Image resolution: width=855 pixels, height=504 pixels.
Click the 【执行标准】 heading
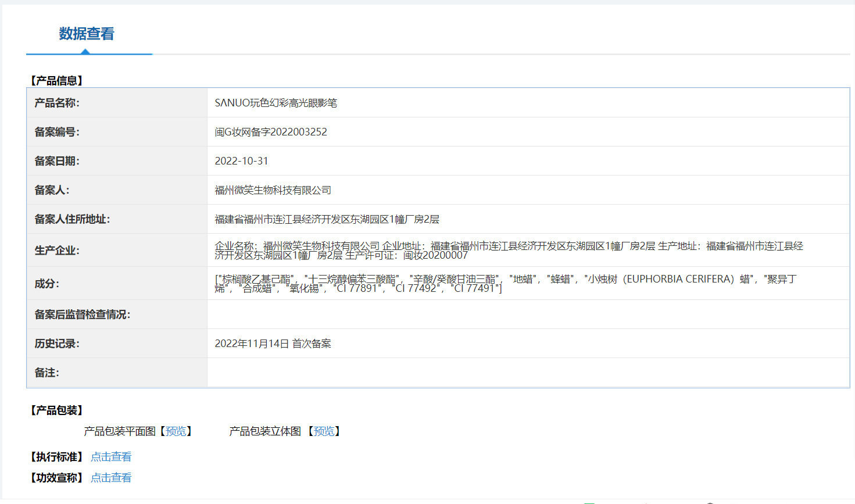click(x=56, y=457)
